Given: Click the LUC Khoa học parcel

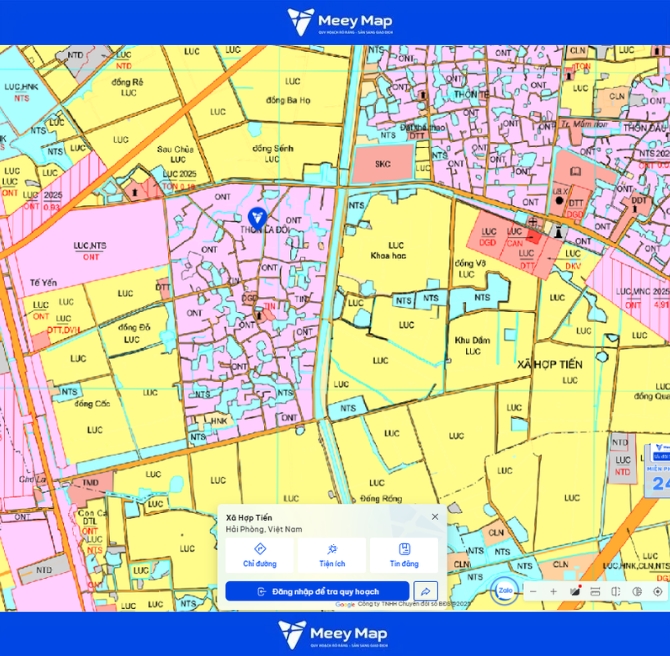Looking at the screenshot, I should 388,250.
